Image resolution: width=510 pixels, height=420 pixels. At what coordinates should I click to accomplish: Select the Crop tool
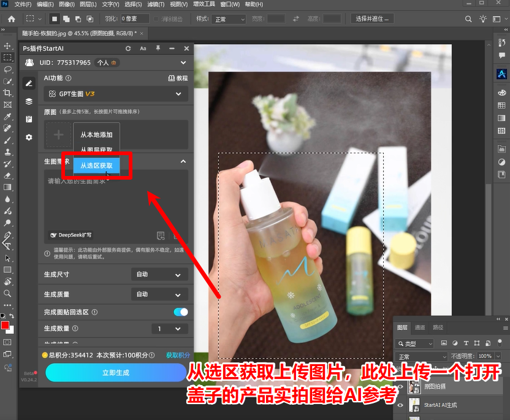[x=7, y=93]
